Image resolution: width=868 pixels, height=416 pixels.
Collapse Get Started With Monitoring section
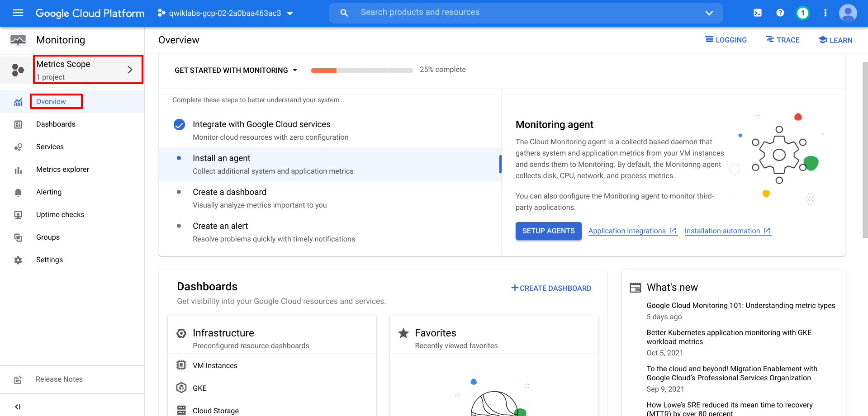click(236, 70)
